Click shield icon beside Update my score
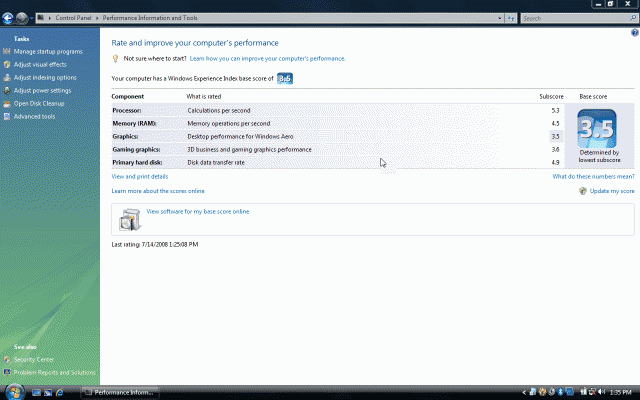The height and width of the screenshot is (400, 640). [x=583, y=191]
